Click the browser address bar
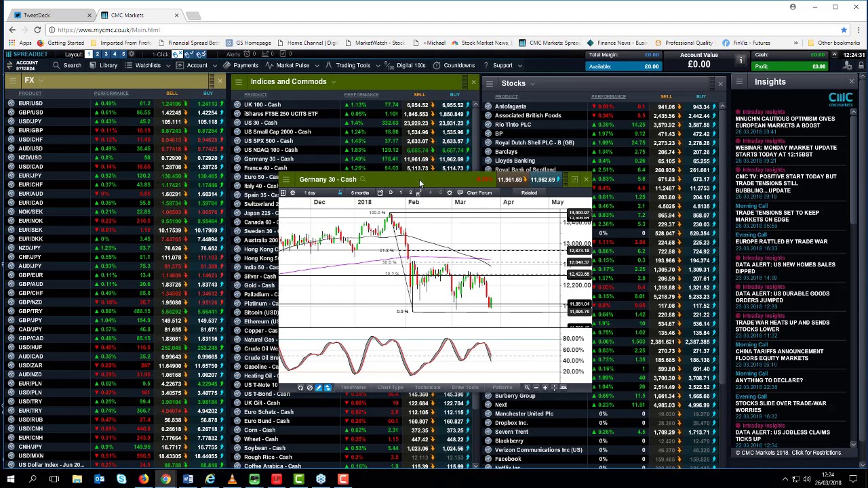 (434, 30)
